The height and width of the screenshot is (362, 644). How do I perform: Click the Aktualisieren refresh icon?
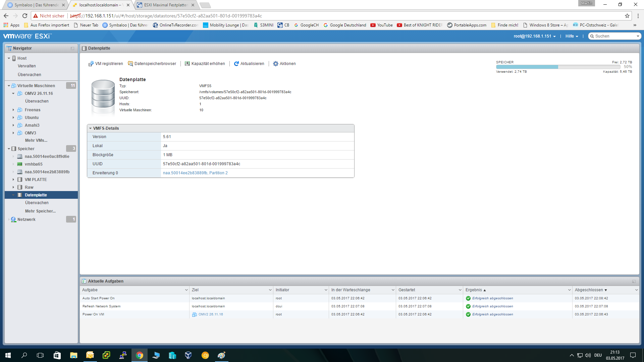236,64
